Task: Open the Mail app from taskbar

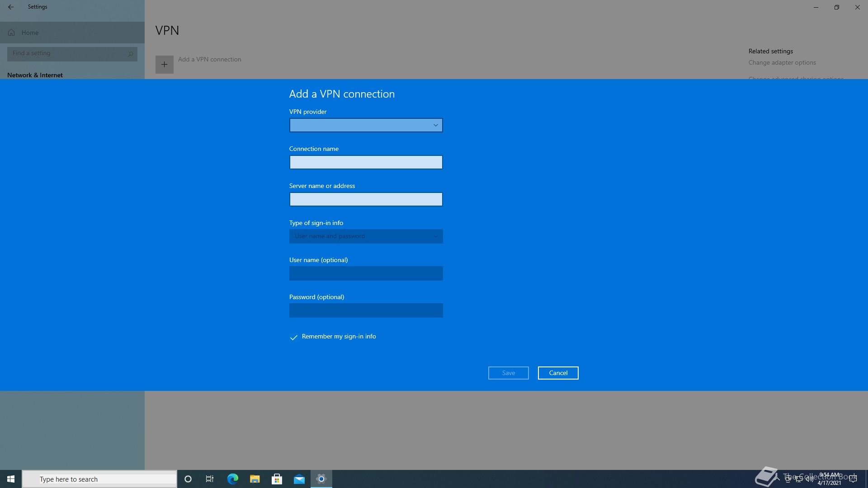Action: [299, 479]
